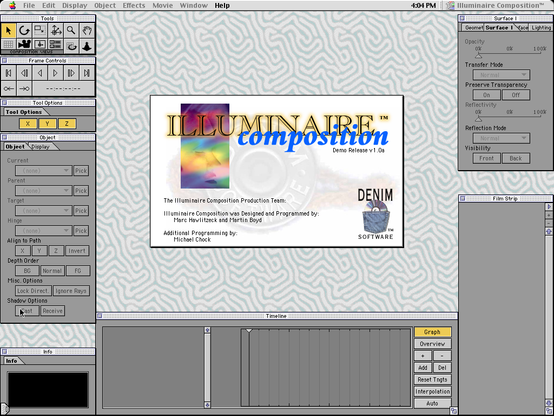Select the spinning top tool
This screenshot has width=554, height=416.
[87, 46]
